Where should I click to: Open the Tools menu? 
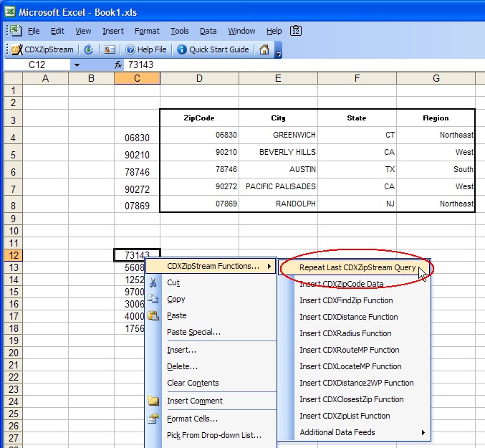click(x=179, y=31)
